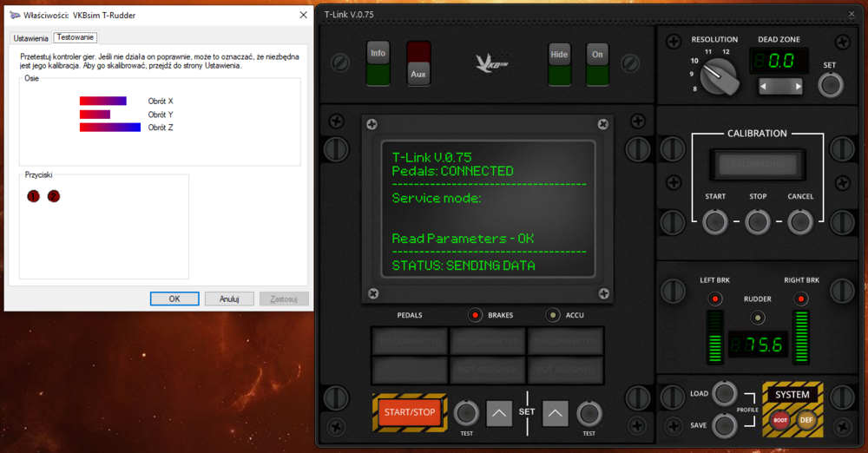
Task: Click button indicator 1 in Przyciski
Action: 33,196
